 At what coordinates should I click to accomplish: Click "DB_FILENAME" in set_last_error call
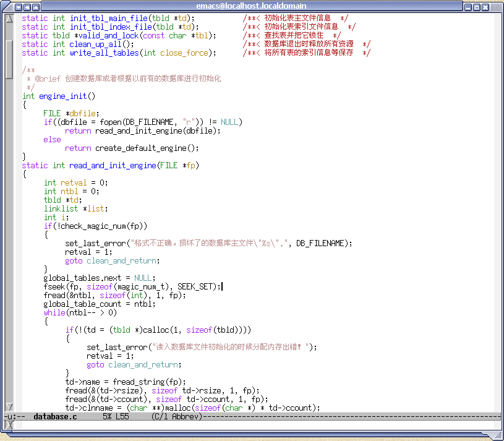pyautogui.click(x=320, y=244)
